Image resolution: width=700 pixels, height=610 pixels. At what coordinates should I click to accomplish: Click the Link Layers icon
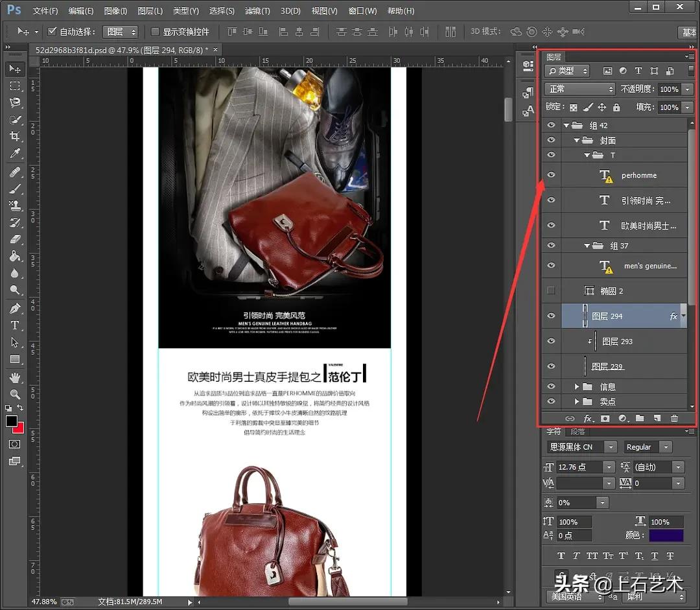570,418
